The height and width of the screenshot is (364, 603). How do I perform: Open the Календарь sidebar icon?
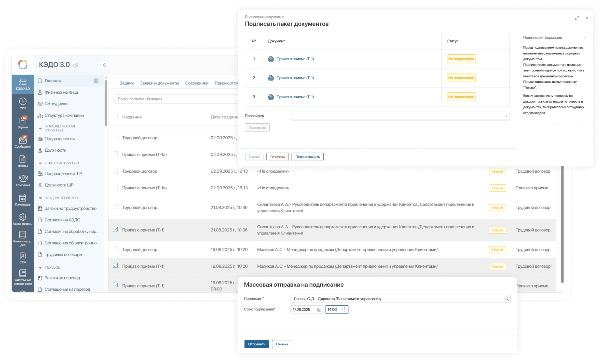pos(23,198)
